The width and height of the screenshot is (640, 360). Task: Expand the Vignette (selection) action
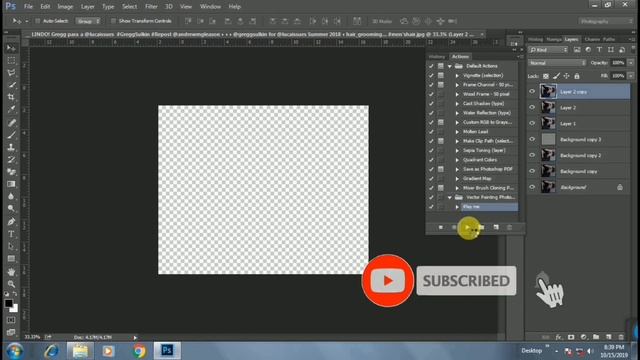(457, 76)
